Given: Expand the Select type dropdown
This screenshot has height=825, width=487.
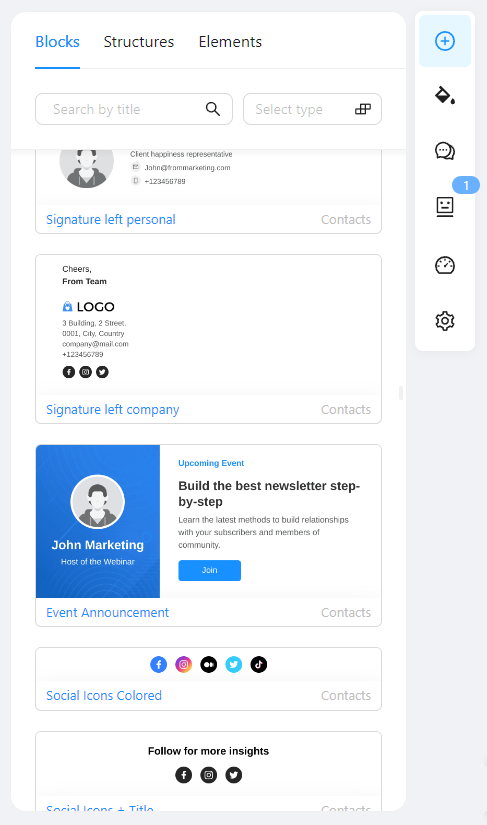Looking at the screenshot, I should 312,109.
